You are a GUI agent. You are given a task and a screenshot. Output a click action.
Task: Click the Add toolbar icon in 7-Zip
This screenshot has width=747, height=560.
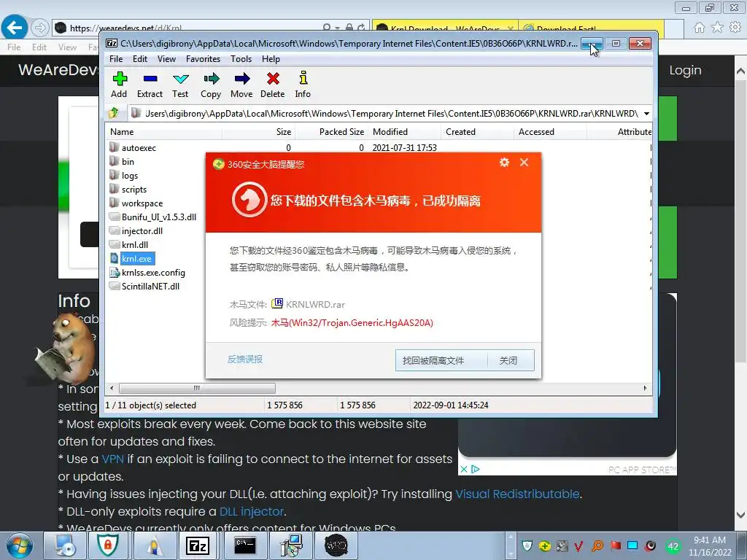[119, 85]
